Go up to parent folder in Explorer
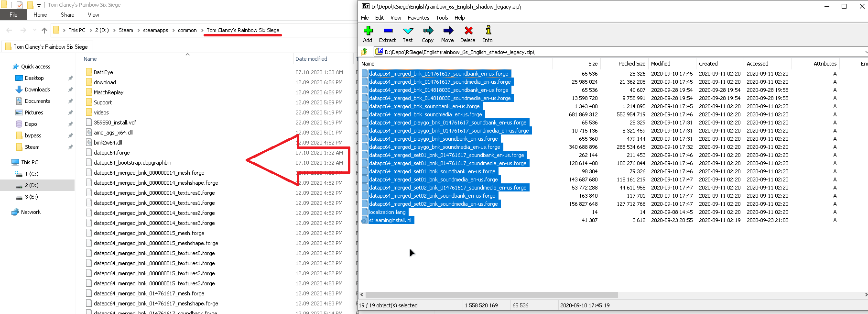This screenshot has height=314, width=868. tap(44, 30)
